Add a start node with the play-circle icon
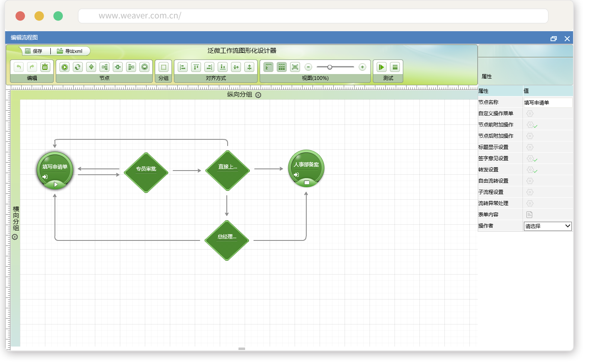 coord(65,67)
